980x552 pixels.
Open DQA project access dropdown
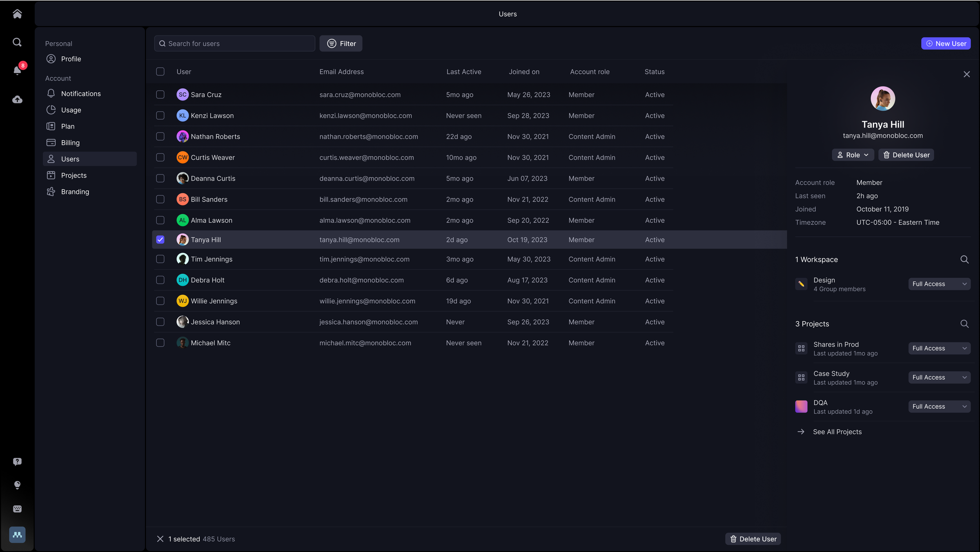[x=939, y=407]
